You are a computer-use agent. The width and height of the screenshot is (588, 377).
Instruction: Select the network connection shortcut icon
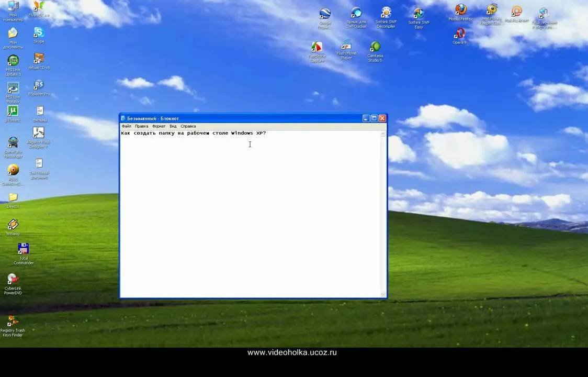[x=544, y=18]
